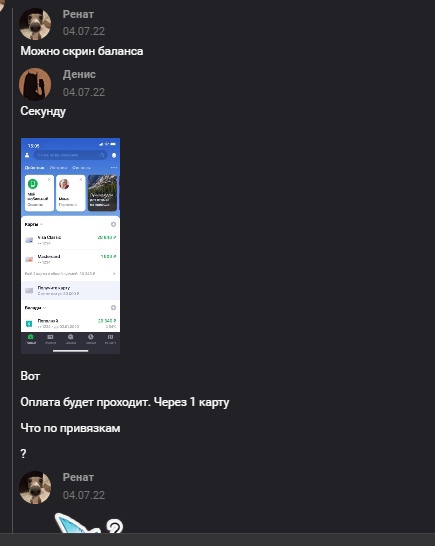Open the mountain photo promo card
The width and height of the screenshot is (435, 546).
point(102,193)
